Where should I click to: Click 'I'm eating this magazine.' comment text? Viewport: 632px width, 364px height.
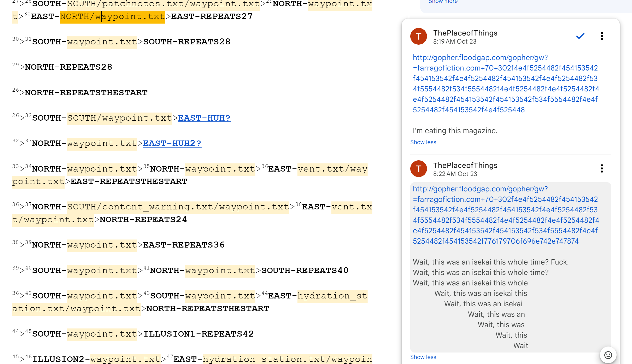[455, 131]
